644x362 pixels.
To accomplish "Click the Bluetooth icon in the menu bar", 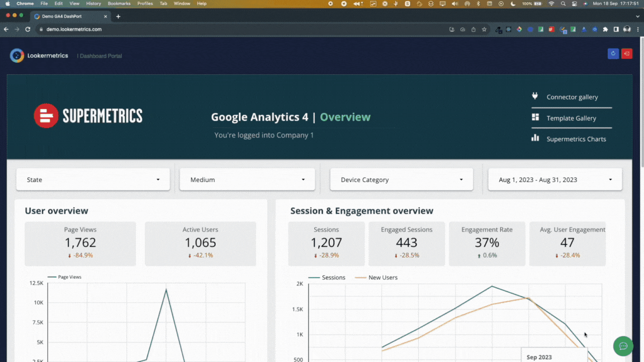I will 479,4.
